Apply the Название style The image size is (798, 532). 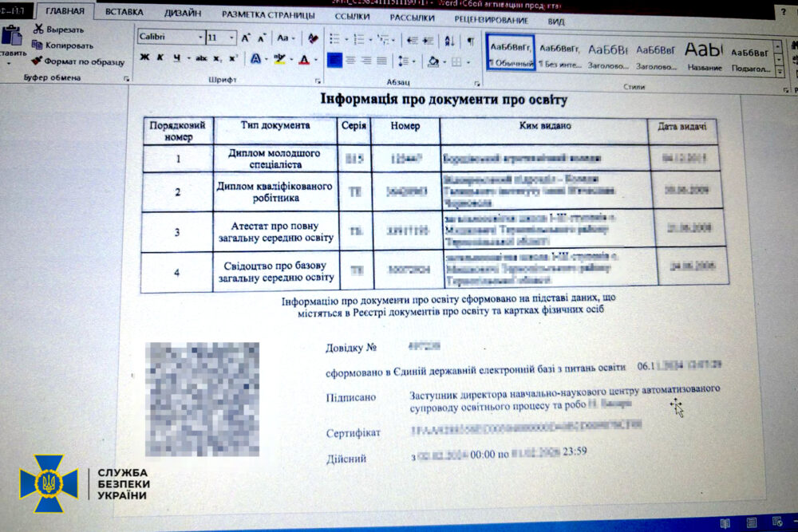[x=703, y=54]
